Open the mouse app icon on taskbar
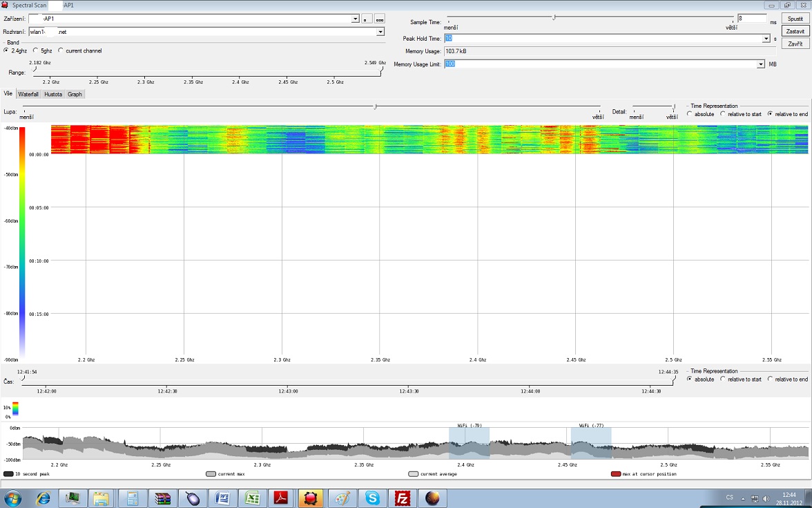Image resolution: width=812 pixels, height=508 pixels. (x=192, y=499)
